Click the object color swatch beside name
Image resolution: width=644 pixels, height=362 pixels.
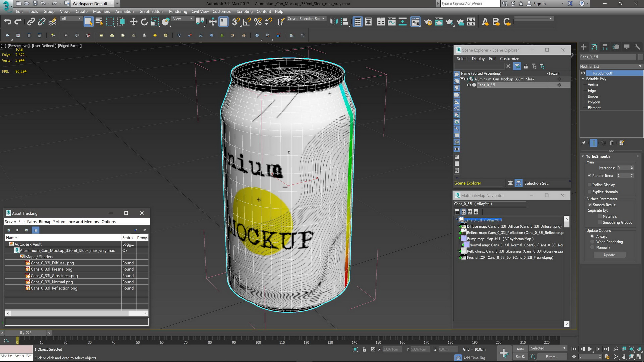[640, 57]
